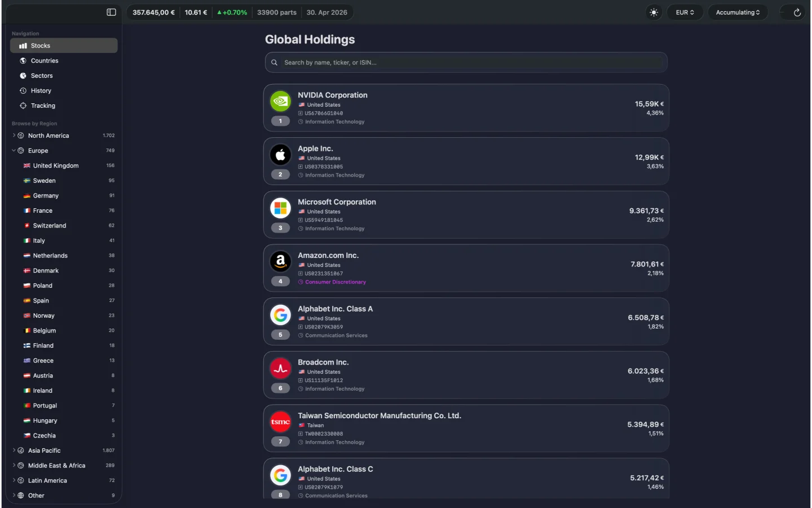Image resolution: width=812 pixels, height=508 pixels.
Task: Select Hungary in region list
Action: pos(64,421)
